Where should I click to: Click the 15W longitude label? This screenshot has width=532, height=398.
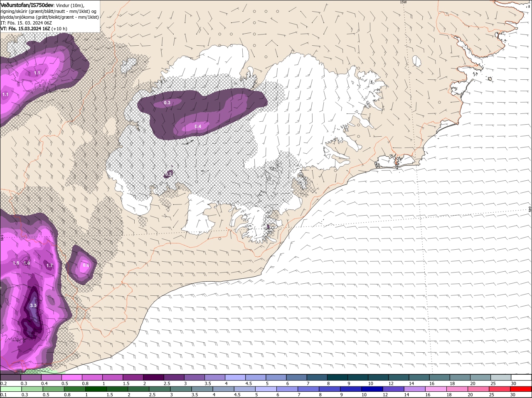point(403,2)
